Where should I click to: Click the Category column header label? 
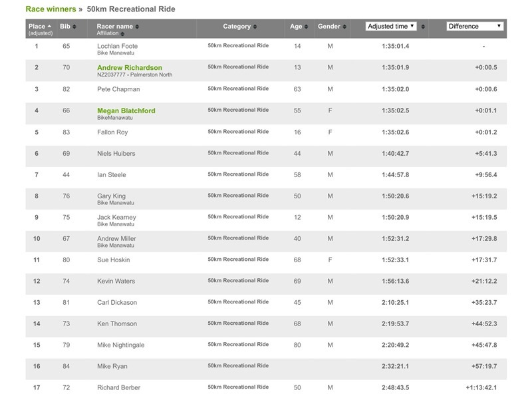click(237, 27)
